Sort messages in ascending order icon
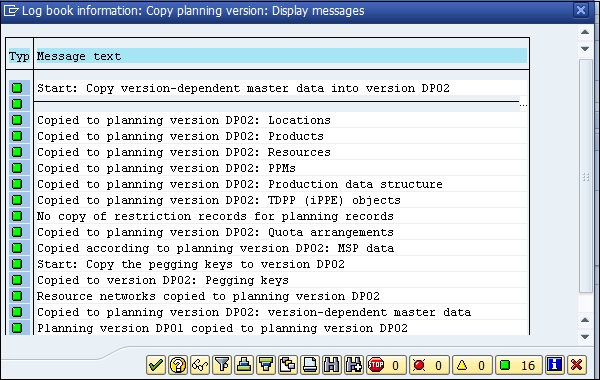The width and height of the screenshot is (600, 380). point(244,365)
